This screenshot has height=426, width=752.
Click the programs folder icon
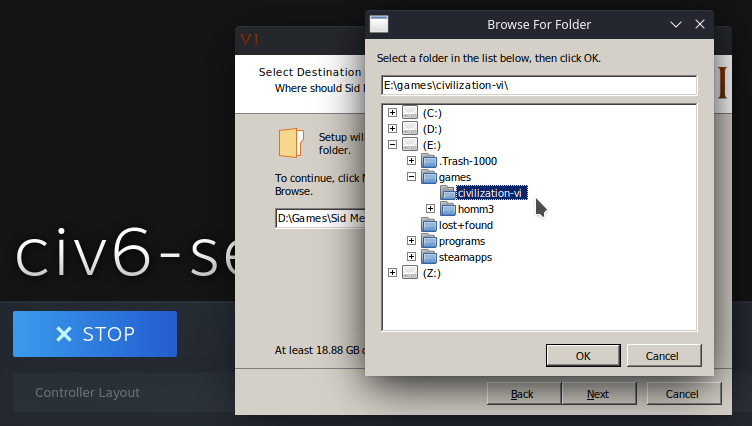click(x=429, y=241)
